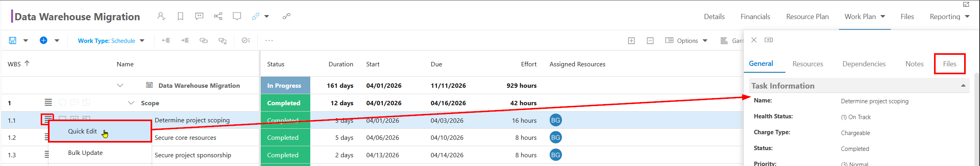This screenshot has width=980, height=166.
Task: Open the add item dropdown arrow
Action: point(57,41)
